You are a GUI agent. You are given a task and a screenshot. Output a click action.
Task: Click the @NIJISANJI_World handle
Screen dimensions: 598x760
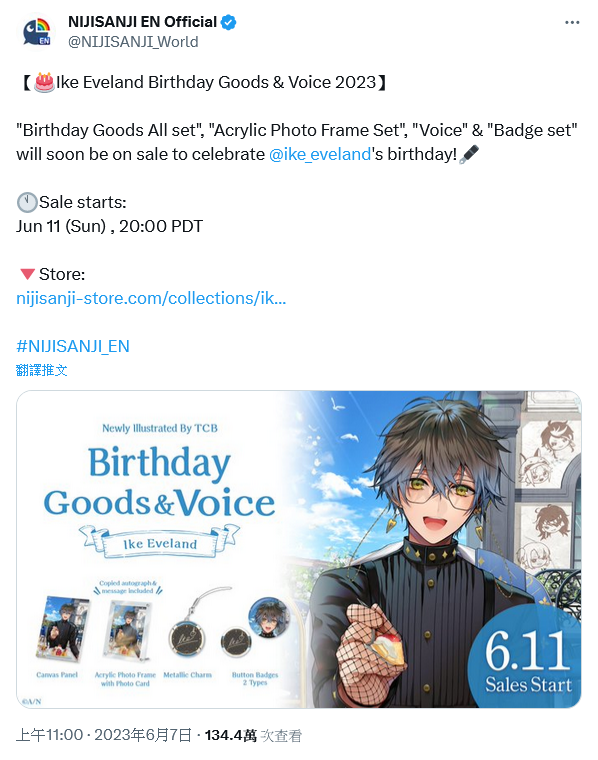pos(133,42)
